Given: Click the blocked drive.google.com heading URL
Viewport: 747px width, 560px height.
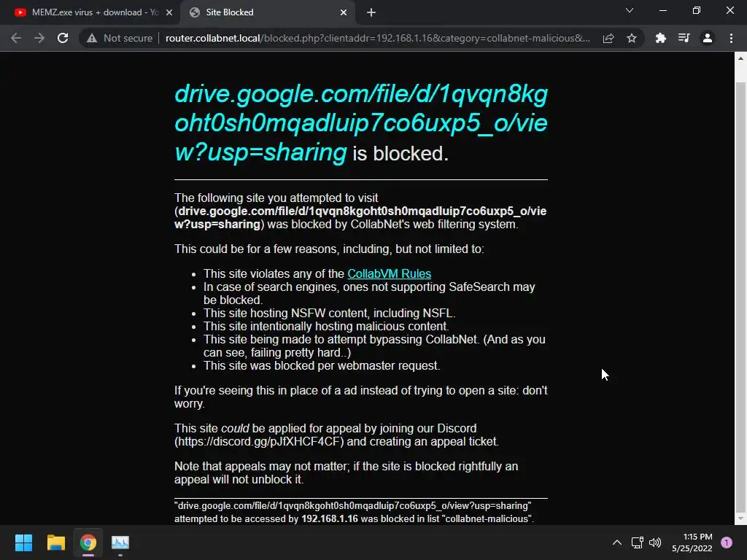Looking at the screenshot, I should click(x=361, y=122).
